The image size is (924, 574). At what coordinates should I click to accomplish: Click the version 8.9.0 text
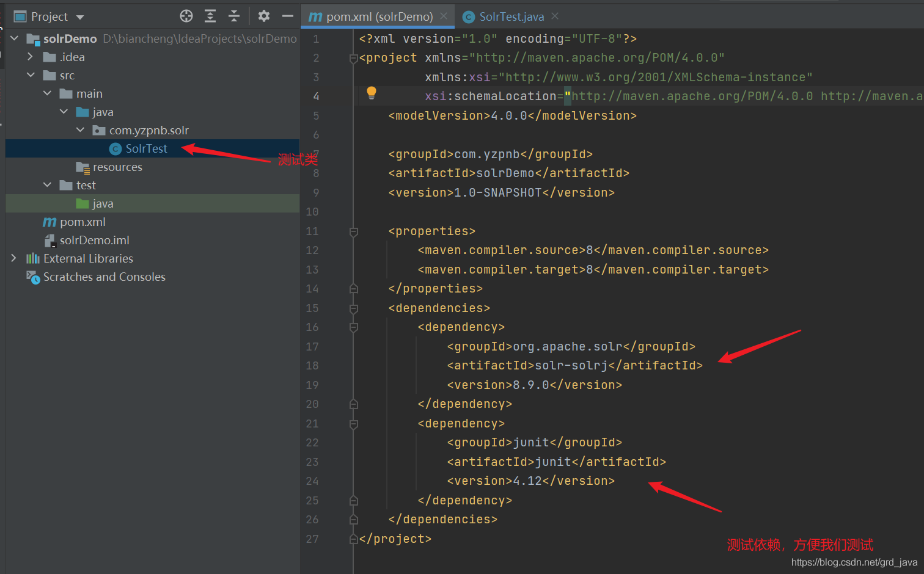531,385
